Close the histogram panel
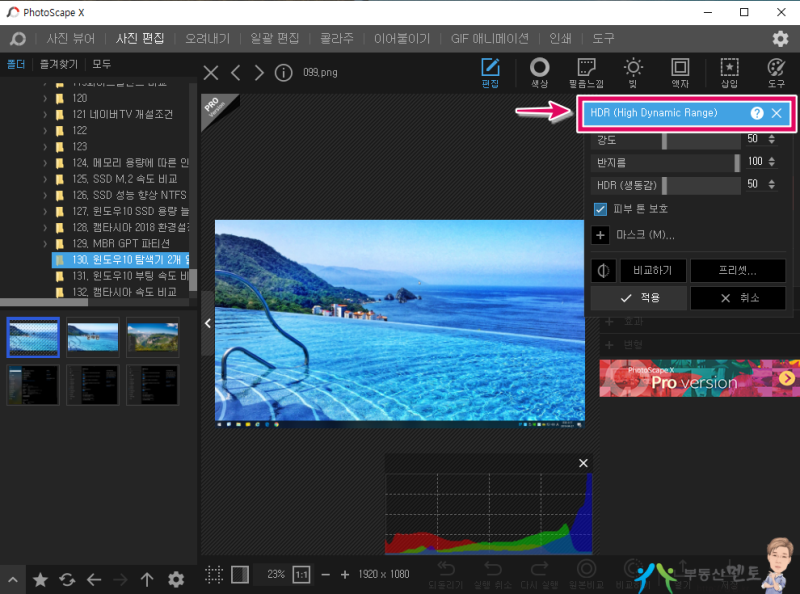Image resolution: width=800 pixels, height=594 pixels. pyautogui.click(x=583, y=463)
